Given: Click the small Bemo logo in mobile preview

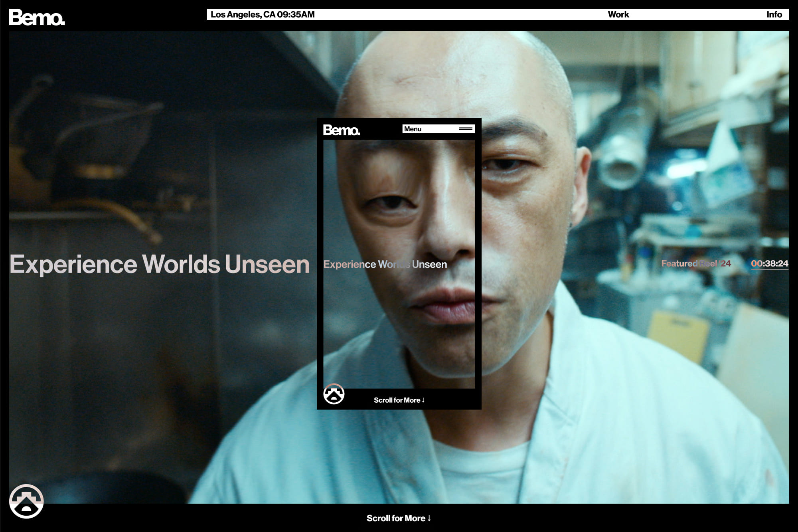Looking at the screenshot, I should coord(341,130).
